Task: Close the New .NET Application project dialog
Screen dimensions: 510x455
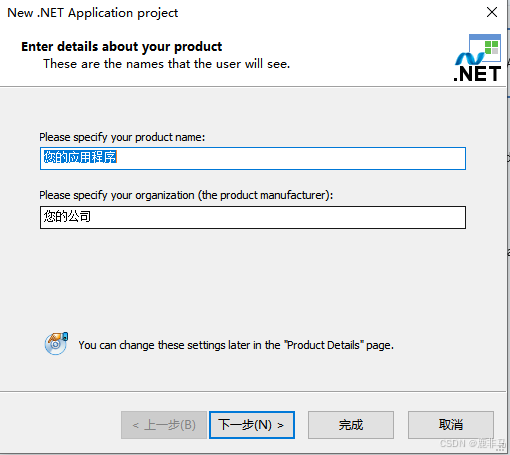Action: coord(492,12)
